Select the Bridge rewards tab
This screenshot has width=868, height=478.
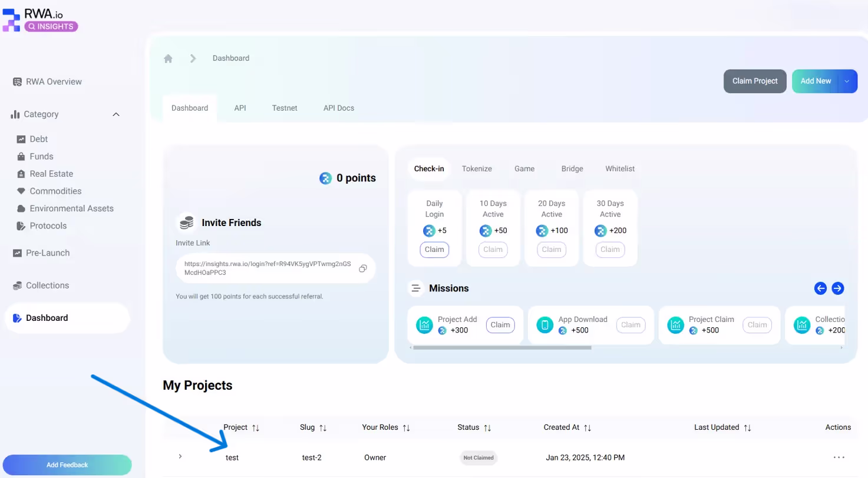point(572,169)
